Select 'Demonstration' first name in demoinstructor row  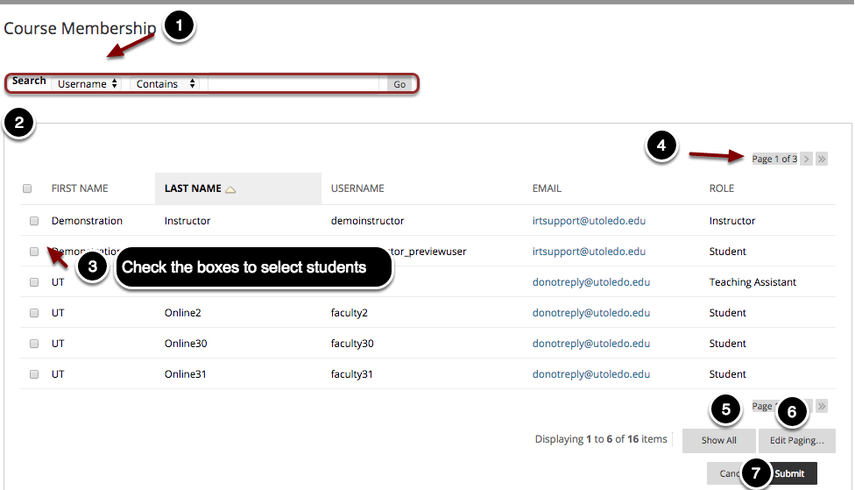87,221
